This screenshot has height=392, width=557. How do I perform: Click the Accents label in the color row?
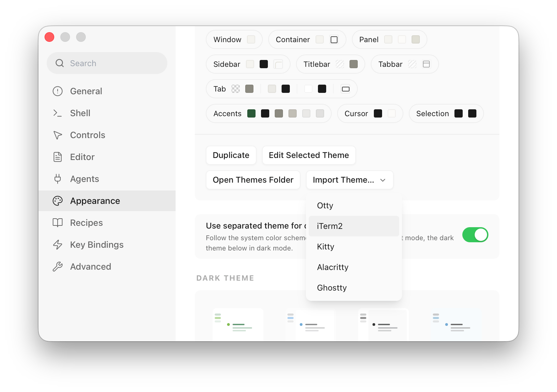(x=227, y=114)
